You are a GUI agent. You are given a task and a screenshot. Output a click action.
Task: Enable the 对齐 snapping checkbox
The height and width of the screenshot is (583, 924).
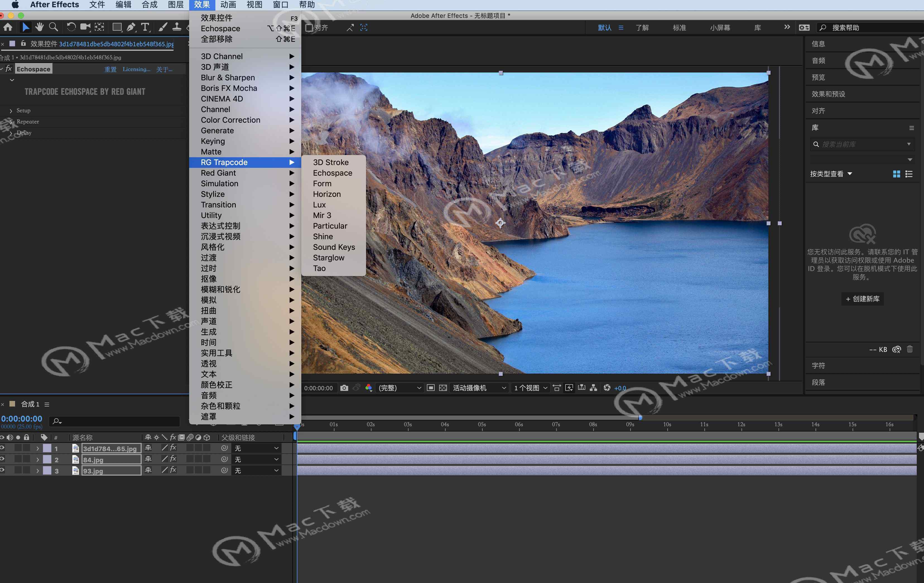[x=309, y=28]
